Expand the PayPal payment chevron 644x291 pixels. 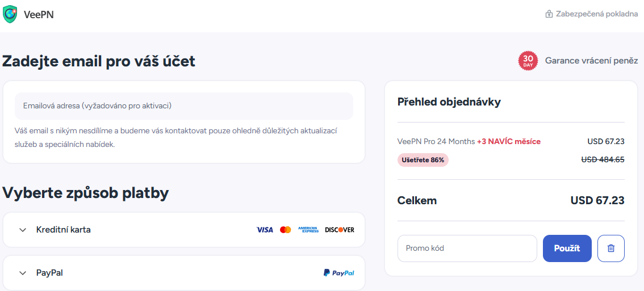23,273
